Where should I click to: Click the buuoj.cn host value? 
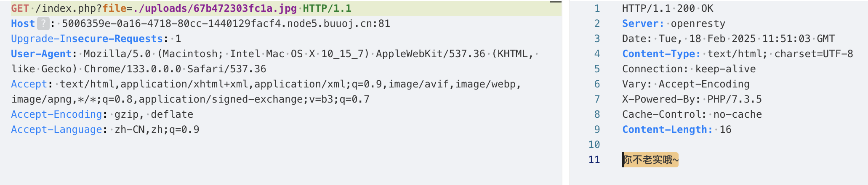tap(226, 24)
